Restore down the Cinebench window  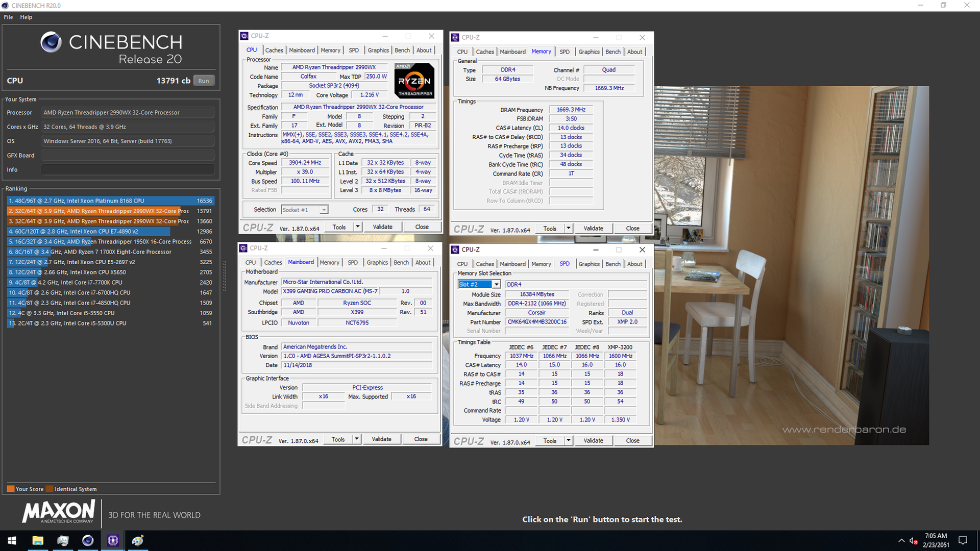(944, 6)
